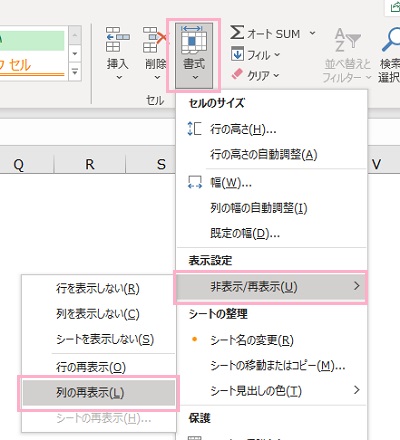Open the 削除 dropdown arrow

(x=157, y=78)
